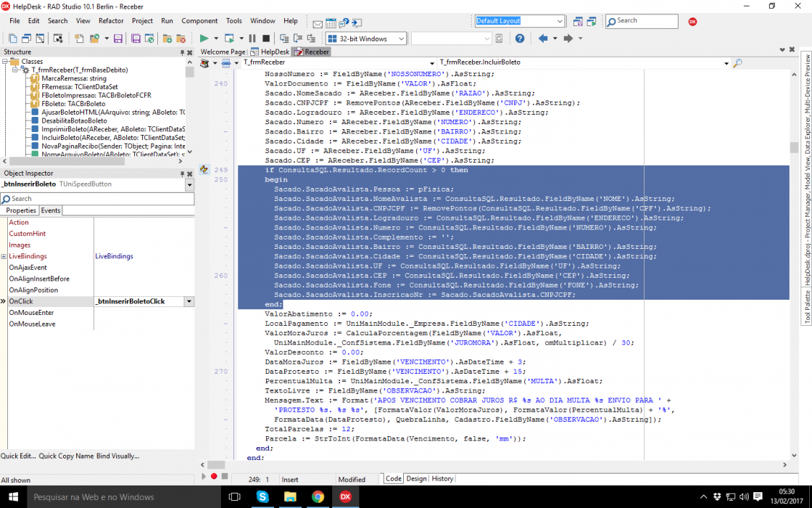Viewport: 812px width, 508px height.
Task: Click the blue Help question mark icon
Action: click(520, 38)
